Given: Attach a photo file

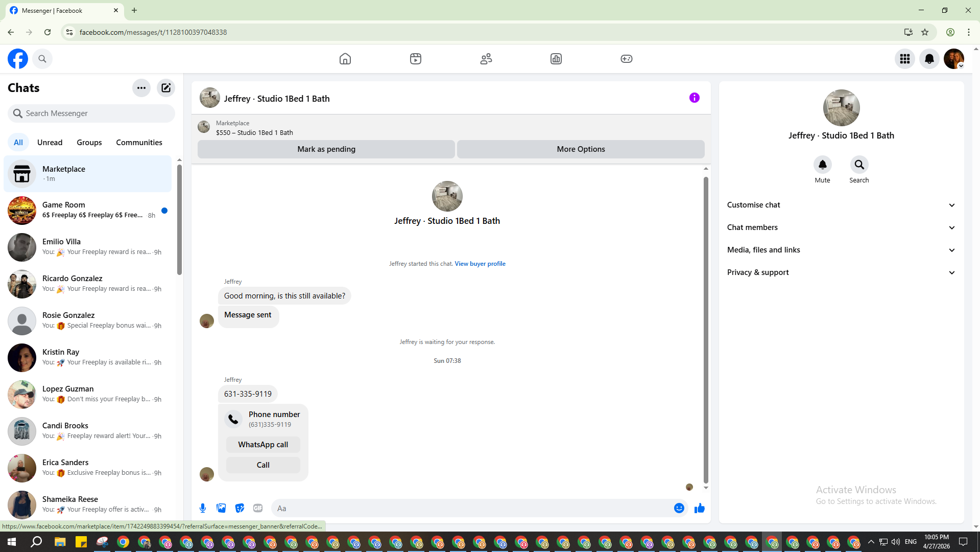Looking at the screenshot, I should (221, 508).
